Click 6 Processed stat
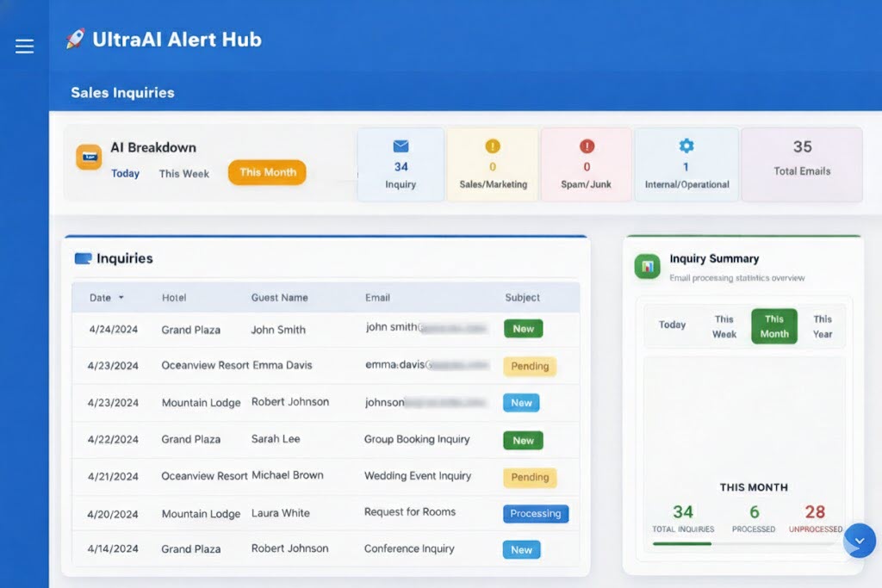The height and width of the screenshot is (588, 882). pyautogui.click(x=753, y=517)
